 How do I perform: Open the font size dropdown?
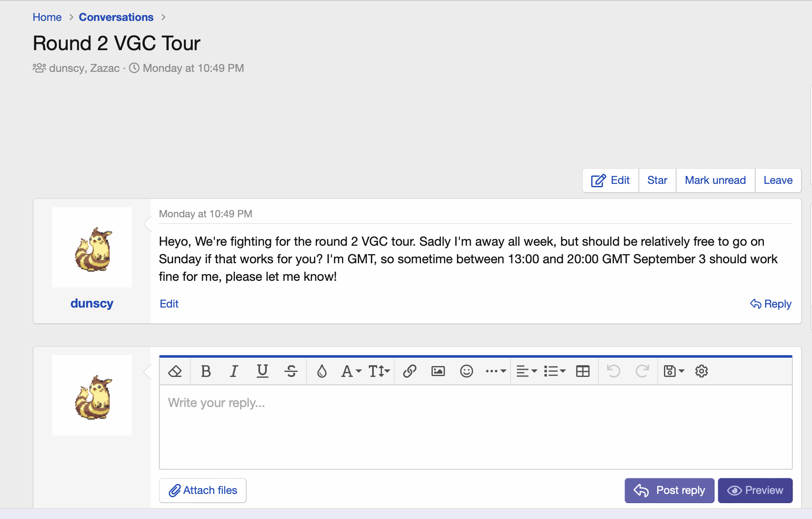coord(379,371)
